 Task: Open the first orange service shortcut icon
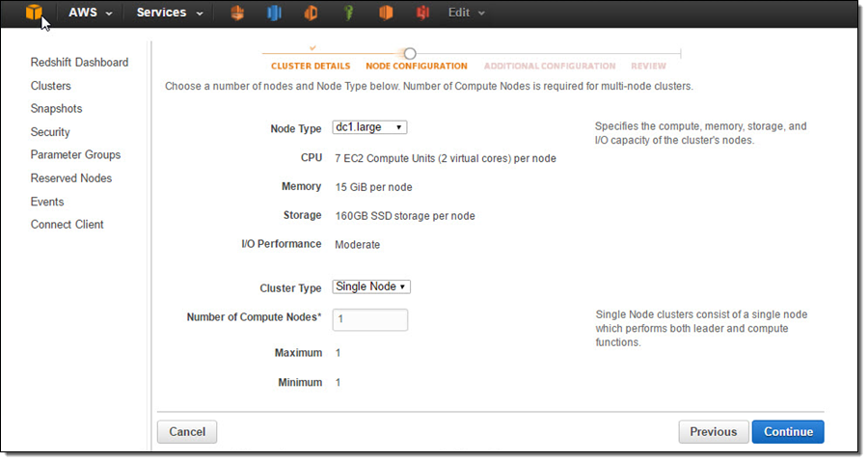coord(237,13)
